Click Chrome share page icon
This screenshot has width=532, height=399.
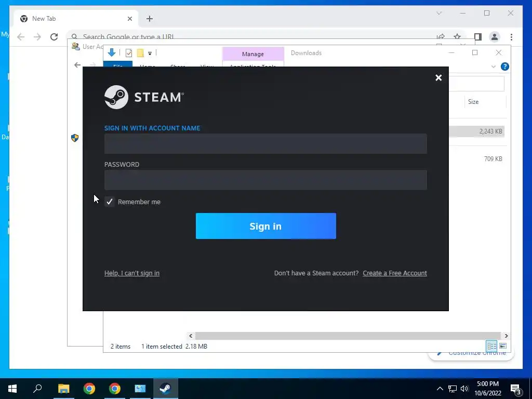point(441,37)
